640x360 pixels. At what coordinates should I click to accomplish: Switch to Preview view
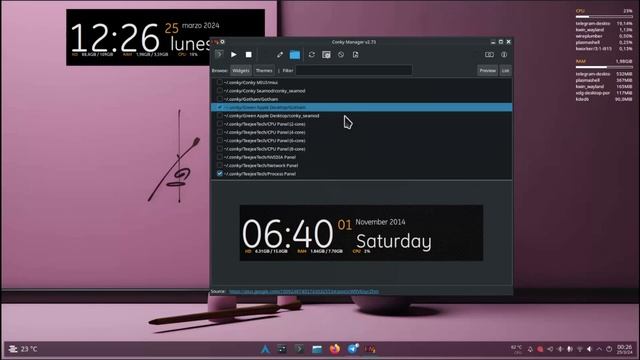coord(487,71)
